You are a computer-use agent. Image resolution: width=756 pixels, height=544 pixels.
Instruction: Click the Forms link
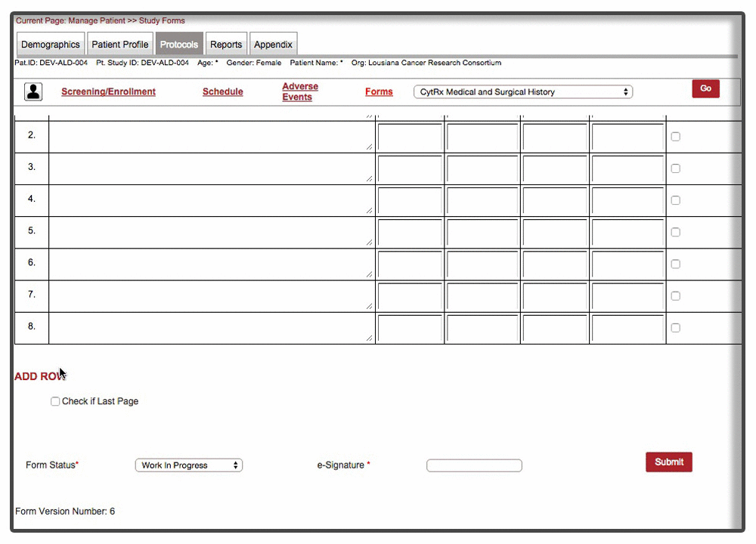(379, 91)
